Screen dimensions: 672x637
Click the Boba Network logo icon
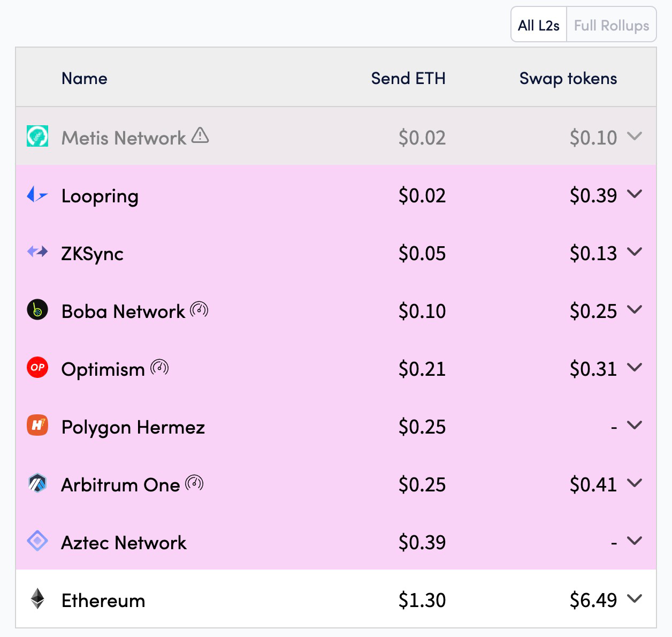[x=37, y=310]
